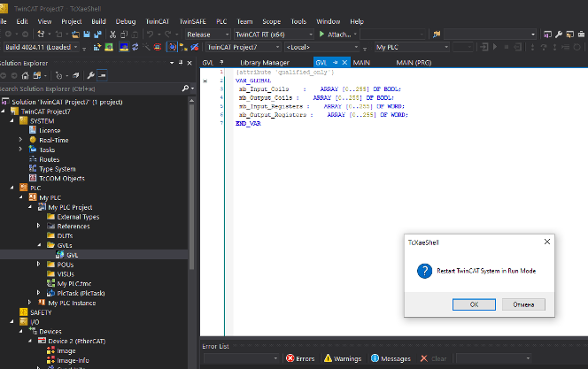Click the Activate Configuration icon

(97, 47)
